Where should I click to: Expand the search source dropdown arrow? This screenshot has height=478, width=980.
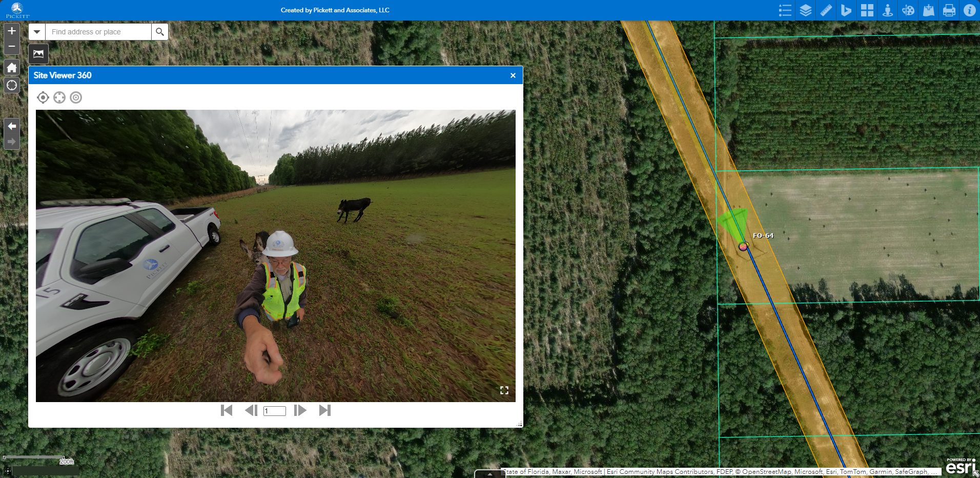click(x=37, y=32)
